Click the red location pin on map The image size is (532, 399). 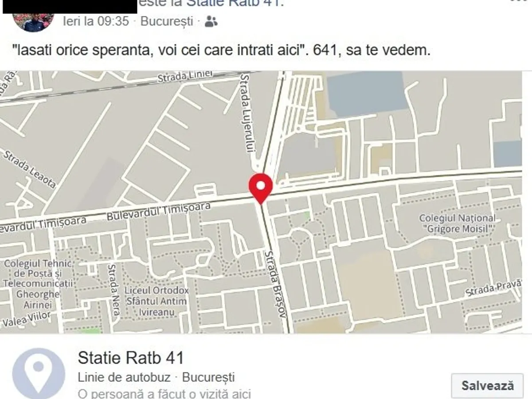(261, 188)
